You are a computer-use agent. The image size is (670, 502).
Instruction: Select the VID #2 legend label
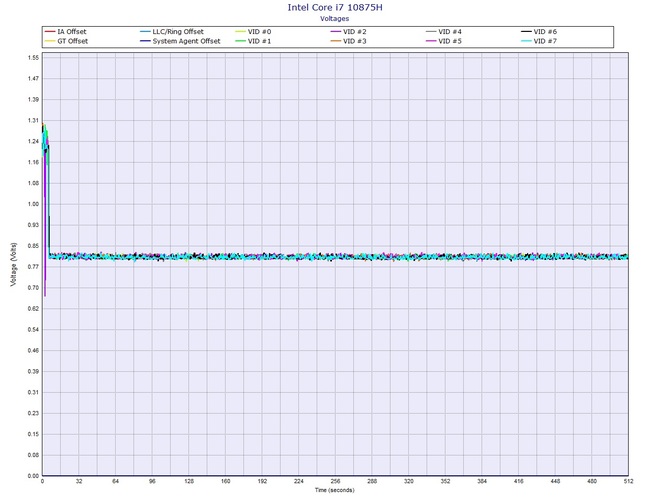354,32
